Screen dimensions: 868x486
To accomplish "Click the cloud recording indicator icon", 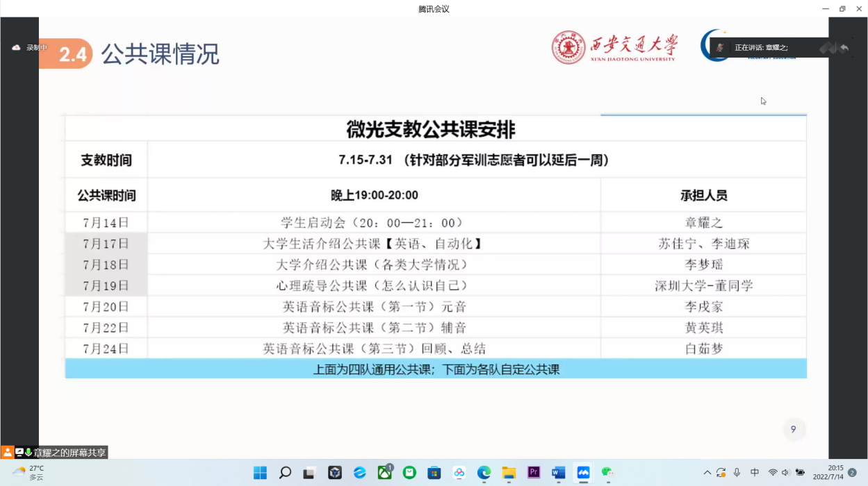I will [17, 47].
